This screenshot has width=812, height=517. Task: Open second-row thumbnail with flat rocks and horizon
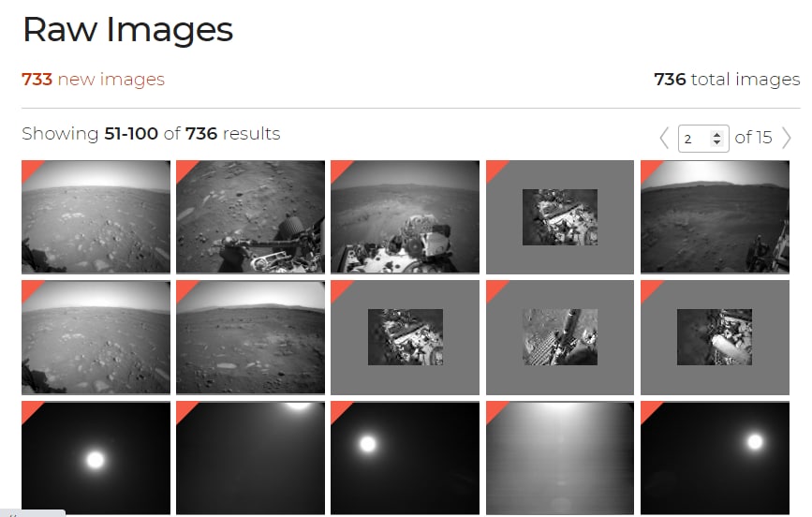[251, 337]
